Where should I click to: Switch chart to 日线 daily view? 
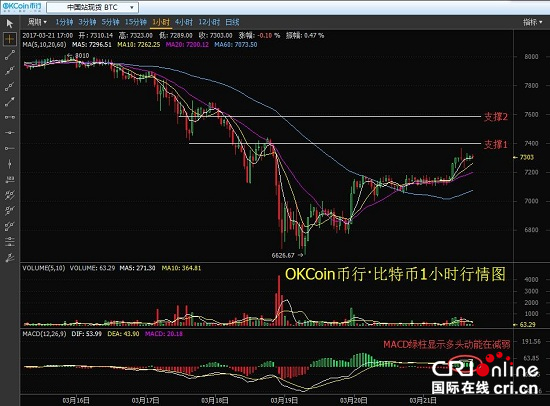coord(232,22)
